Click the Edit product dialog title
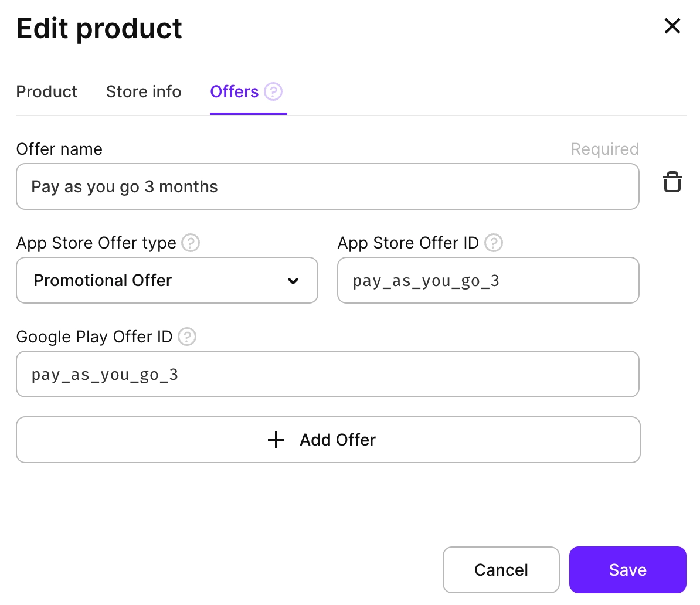Screen dimensions: 700x605 coord(99,28)
